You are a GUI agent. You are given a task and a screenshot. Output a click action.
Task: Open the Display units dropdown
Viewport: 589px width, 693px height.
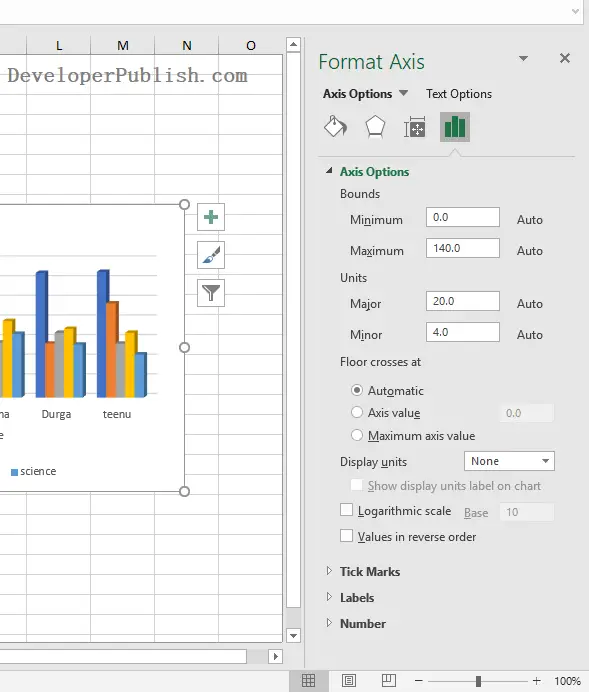point(509,461)
